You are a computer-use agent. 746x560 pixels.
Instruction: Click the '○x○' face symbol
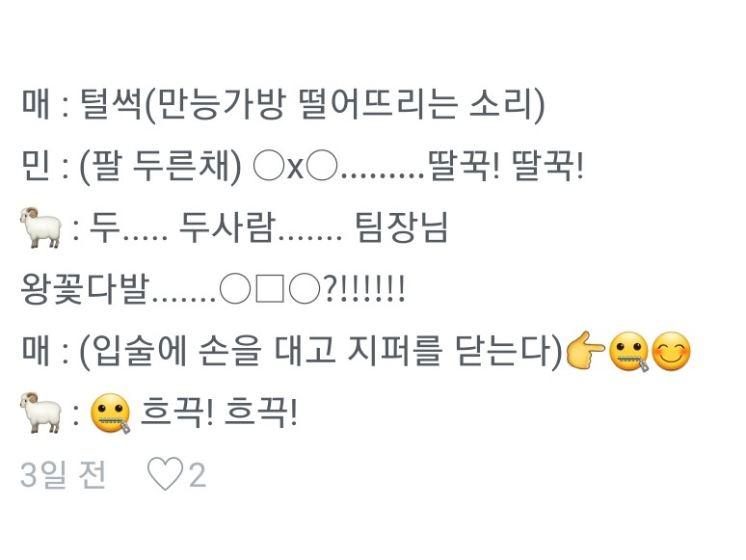[x=295, y=167]
